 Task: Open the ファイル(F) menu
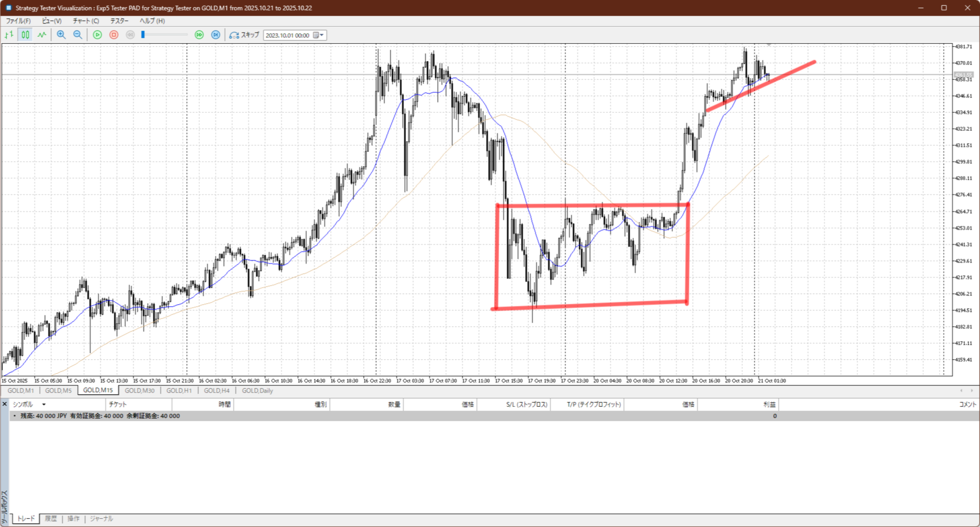[x=18, y=21]
